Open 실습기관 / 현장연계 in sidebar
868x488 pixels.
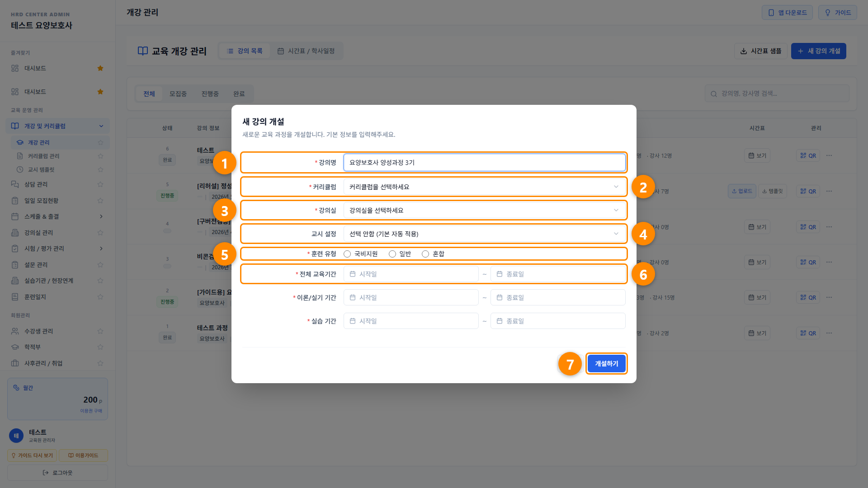[49, 281]
